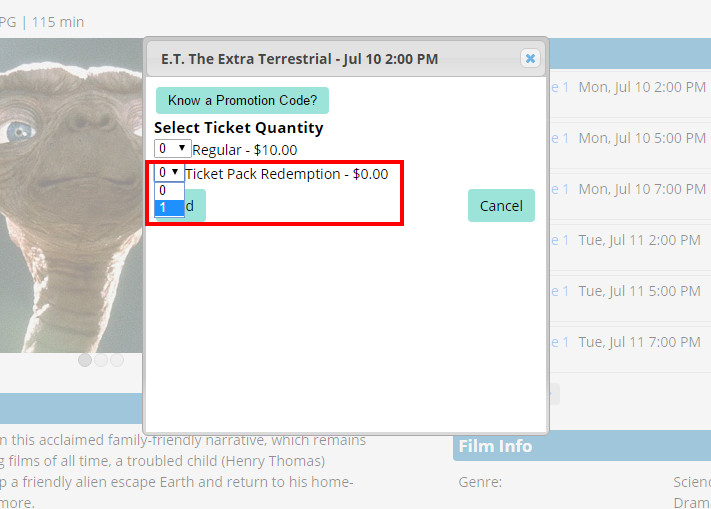Image resolution: width=711 pixels, height=509 pixels.
Task: Open the Regular ticket quantity dropdown
Action: pos(172,149)
